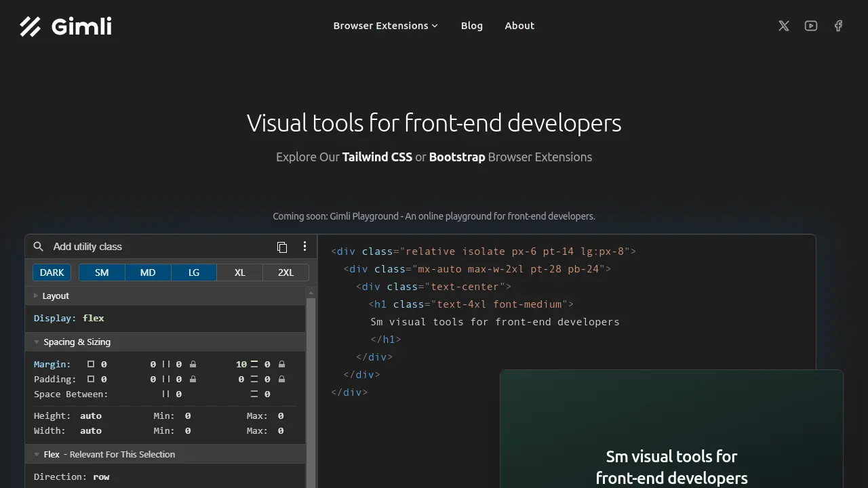Toggle the LG breakpoint
868x488 pixels.
(194, 272)
